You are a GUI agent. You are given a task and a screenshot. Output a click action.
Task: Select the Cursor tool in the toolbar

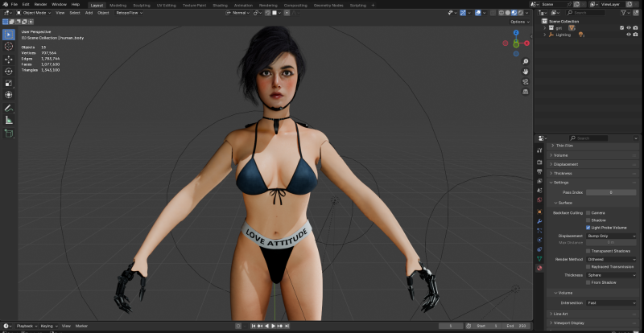coord(9,47)
